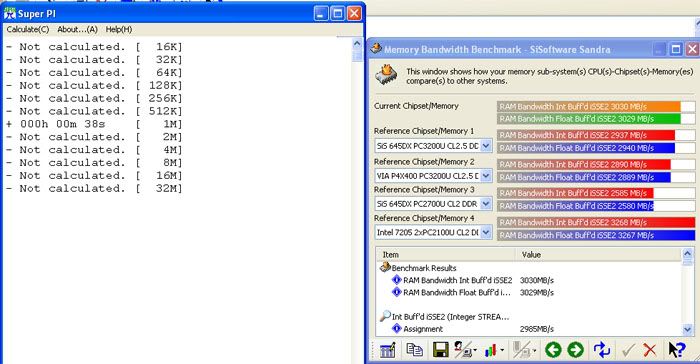Copy results with the copy icon
Viewport: 700px width, 364px height.
415,350
